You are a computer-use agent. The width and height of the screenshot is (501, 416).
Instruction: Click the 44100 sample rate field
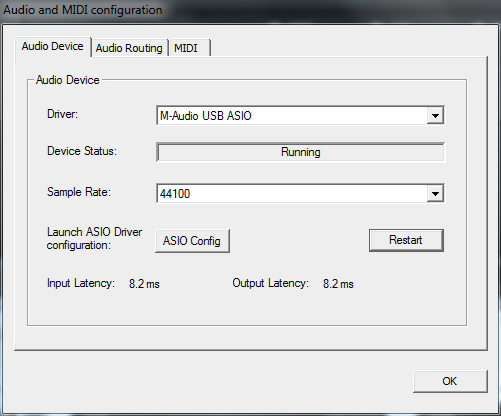(300, 193)
